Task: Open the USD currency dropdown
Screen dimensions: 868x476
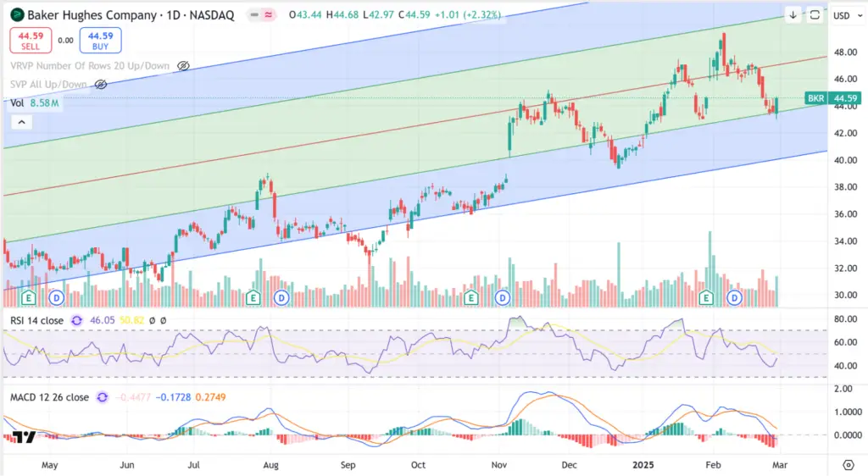Action: 848,15
